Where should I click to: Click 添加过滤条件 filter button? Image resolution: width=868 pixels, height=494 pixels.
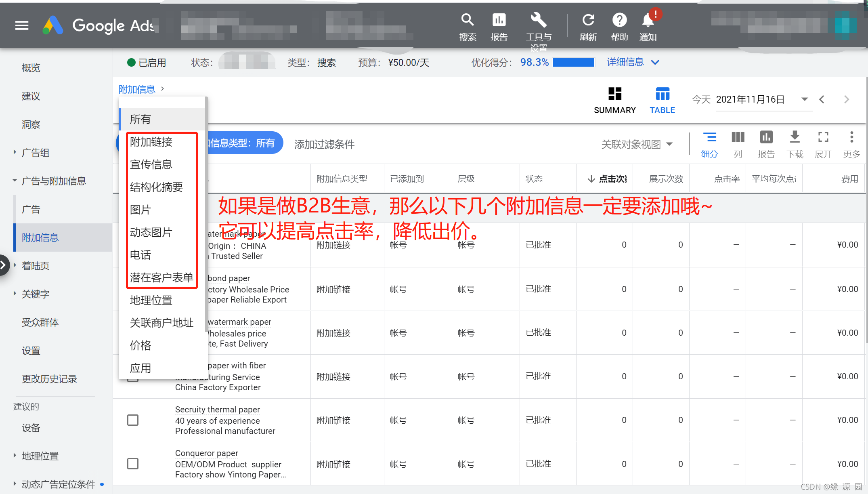(x=324, y=144)
